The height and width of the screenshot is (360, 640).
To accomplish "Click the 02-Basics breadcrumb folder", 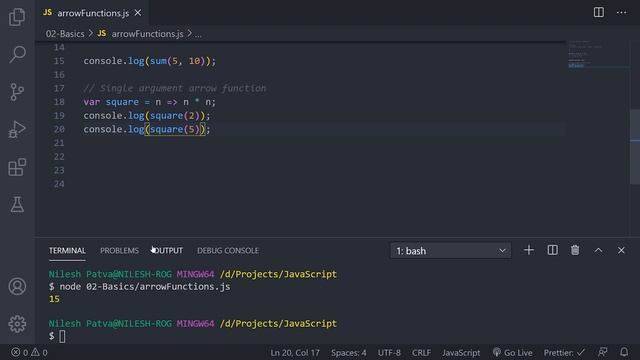I will [65, 34].
